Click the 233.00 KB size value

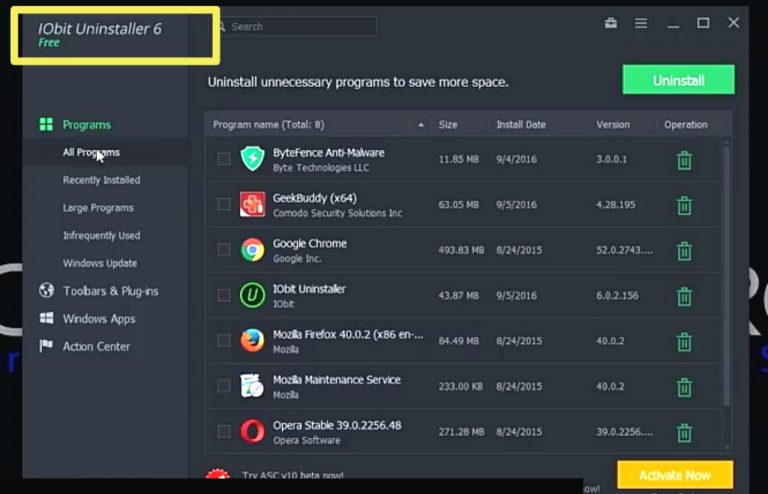(460, 387)
